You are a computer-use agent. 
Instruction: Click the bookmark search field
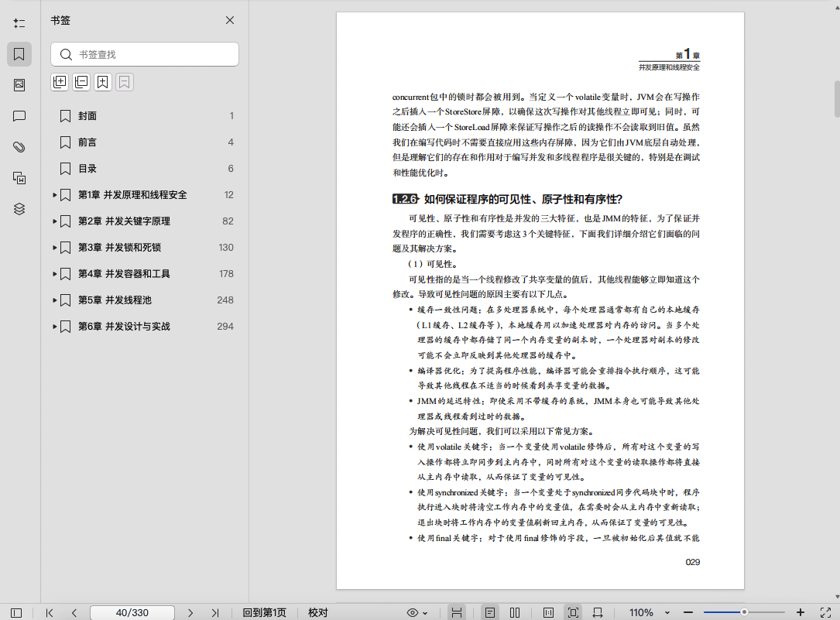coord(145,54)
